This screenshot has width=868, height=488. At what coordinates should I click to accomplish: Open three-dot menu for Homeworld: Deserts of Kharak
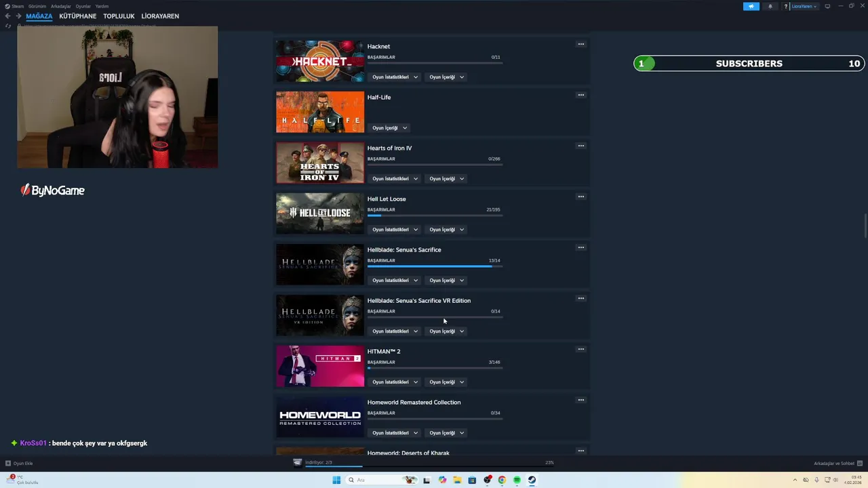click(x=580, y=451)
